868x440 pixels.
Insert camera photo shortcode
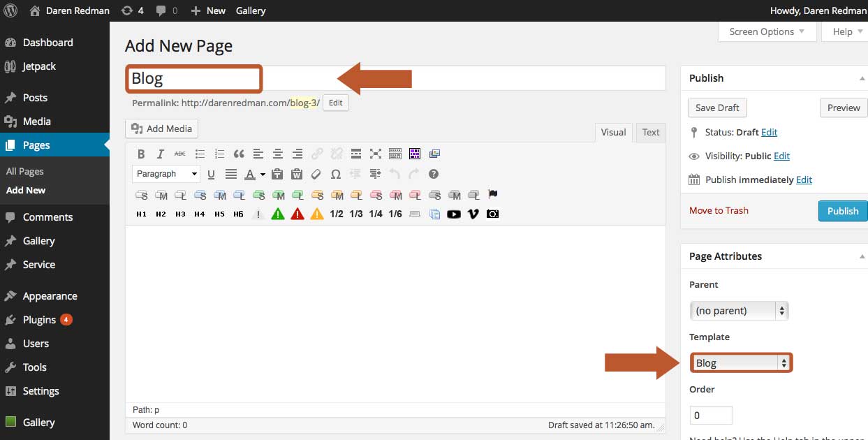tap(493, 214)
